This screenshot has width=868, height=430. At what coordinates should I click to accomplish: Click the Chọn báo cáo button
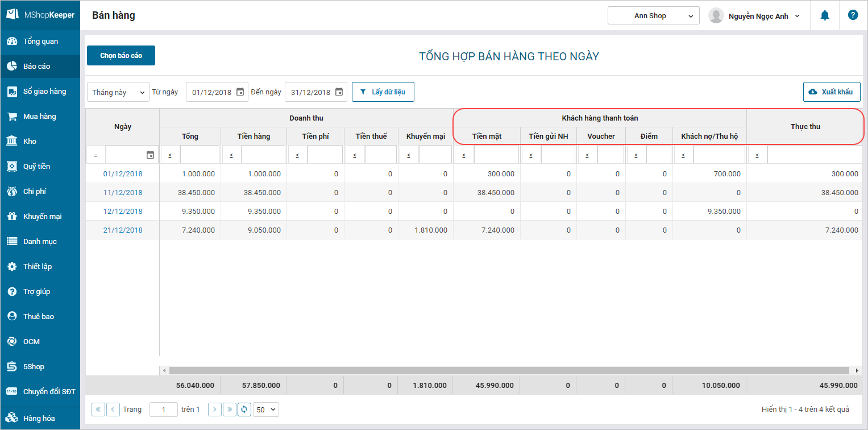121,56
